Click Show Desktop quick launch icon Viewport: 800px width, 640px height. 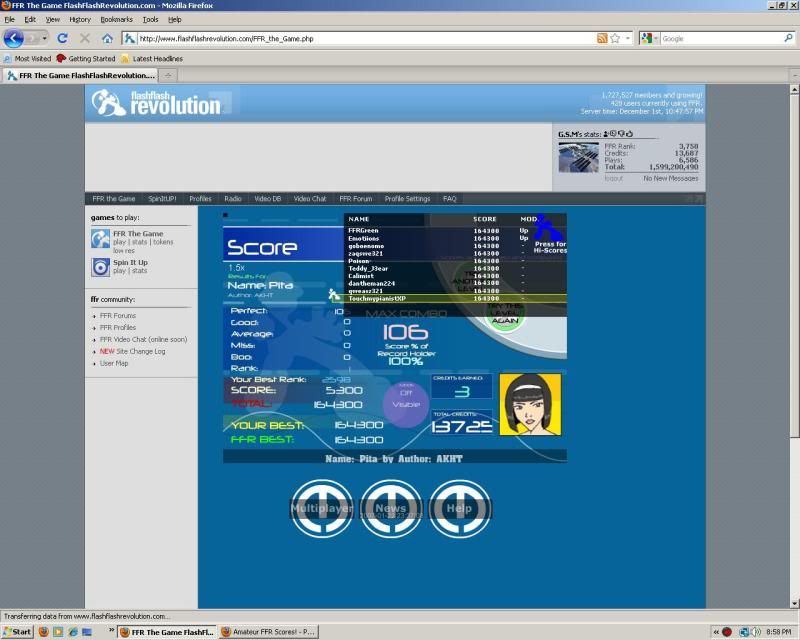click(x=87, y=632)
